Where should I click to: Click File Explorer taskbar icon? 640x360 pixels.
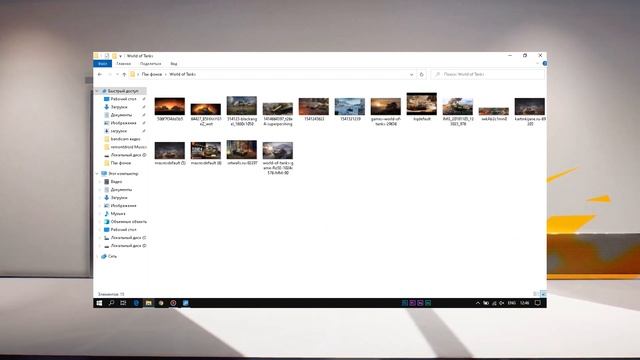click(149, 303)
